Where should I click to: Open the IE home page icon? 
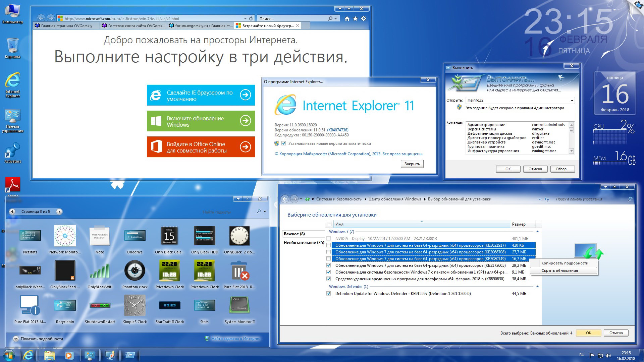tap(347, 19)
